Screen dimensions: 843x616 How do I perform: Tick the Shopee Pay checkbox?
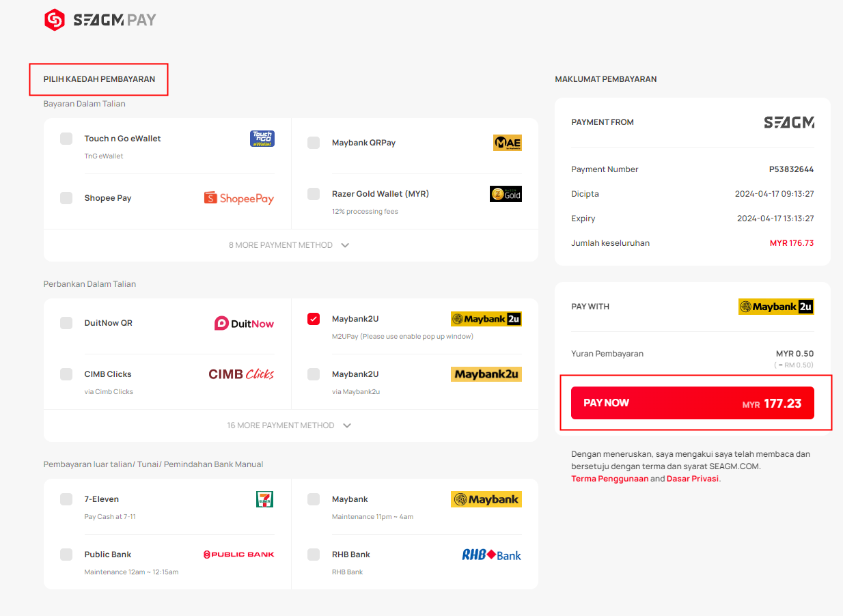66,198
